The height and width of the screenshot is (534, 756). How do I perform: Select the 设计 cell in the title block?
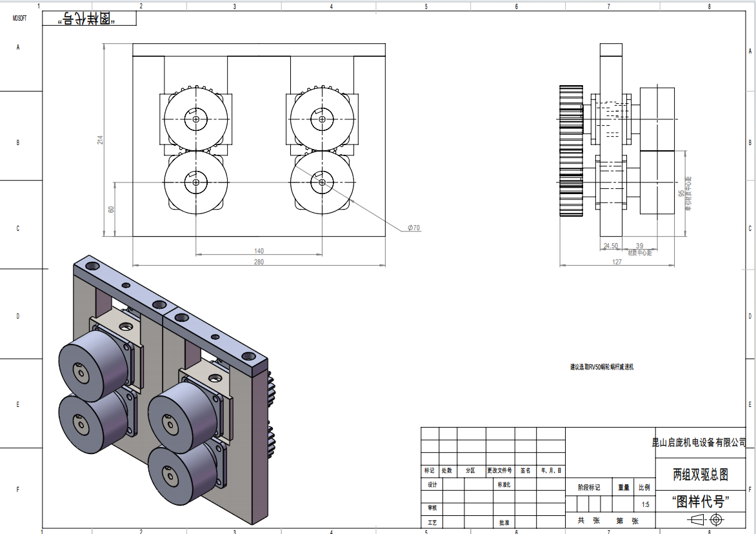point(432,484)
